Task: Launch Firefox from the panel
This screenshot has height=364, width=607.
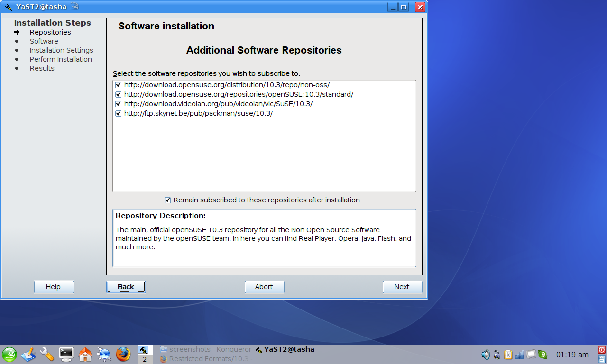Action: pyautogui.click(x=123, y=354)
